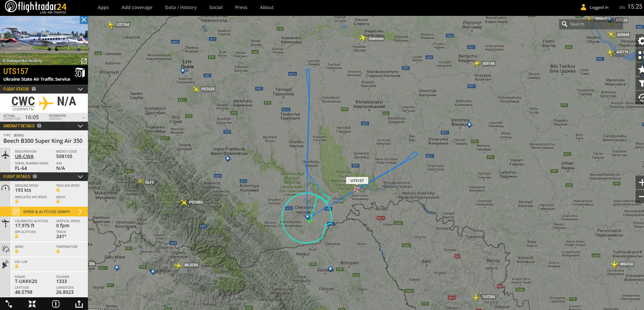
Task: Open external link on aircraft photo
Action: pyautogui.click(x=84, y=61)
